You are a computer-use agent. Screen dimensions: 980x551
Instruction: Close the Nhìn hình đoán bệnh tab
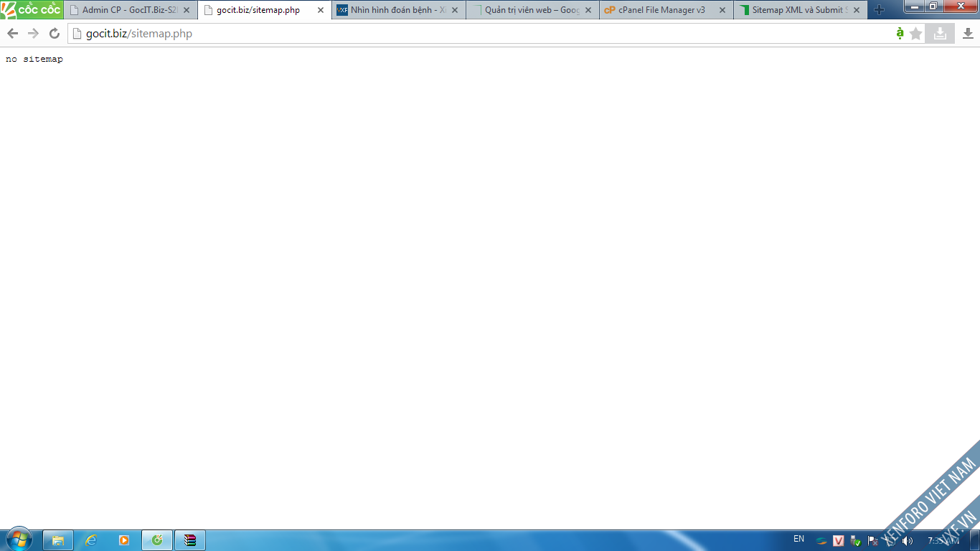point(454,10)
